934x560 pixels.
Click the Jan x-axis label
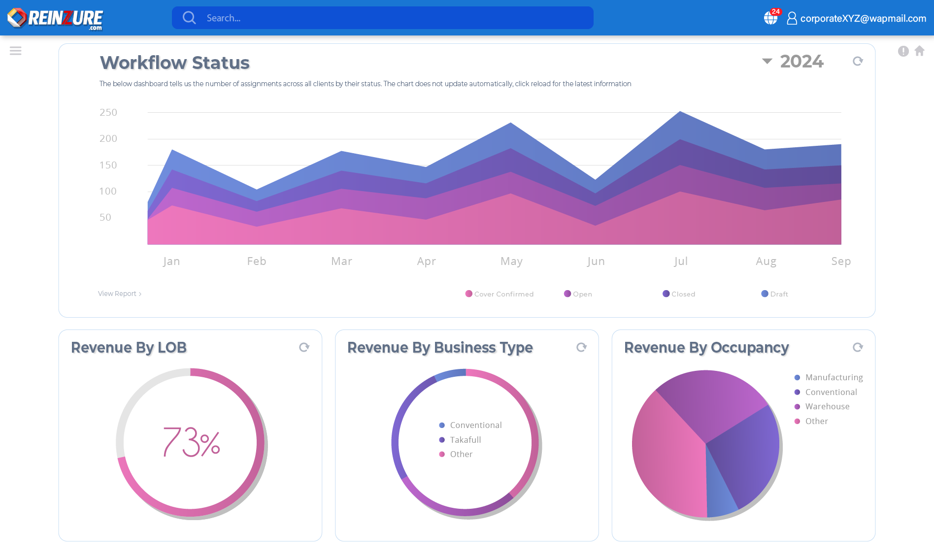tap(171, 261)
